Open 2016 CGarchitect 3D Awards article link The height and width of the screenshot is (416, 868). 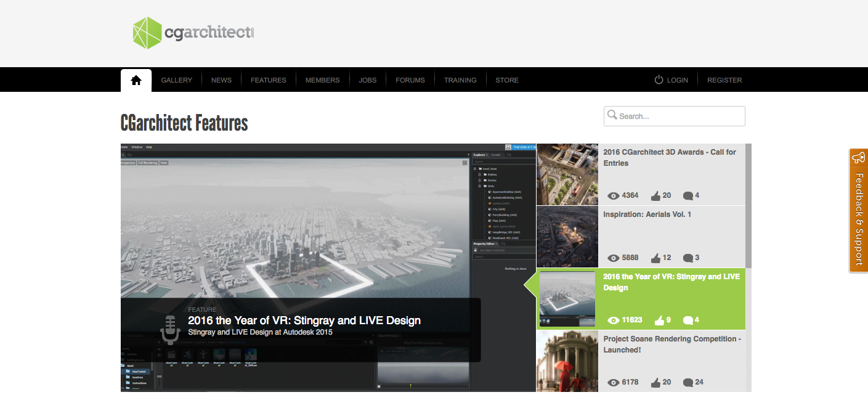670,158
